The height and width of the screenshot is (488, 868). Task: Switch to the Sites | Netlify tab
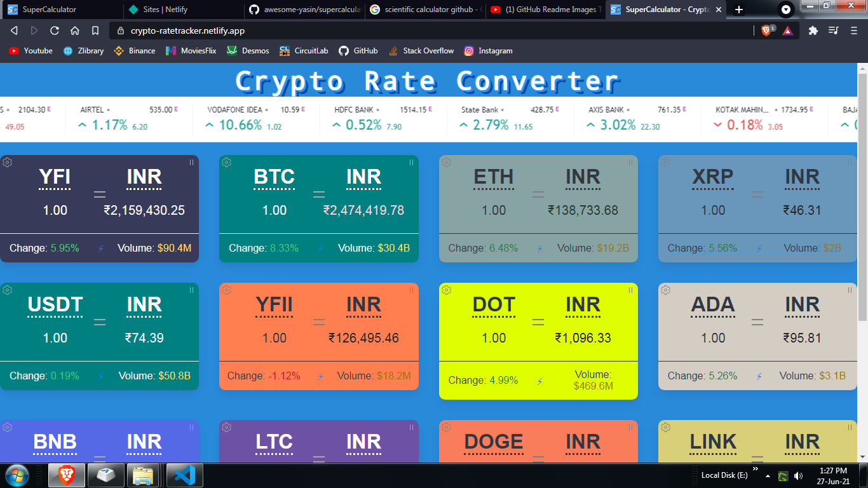[182, 10]
